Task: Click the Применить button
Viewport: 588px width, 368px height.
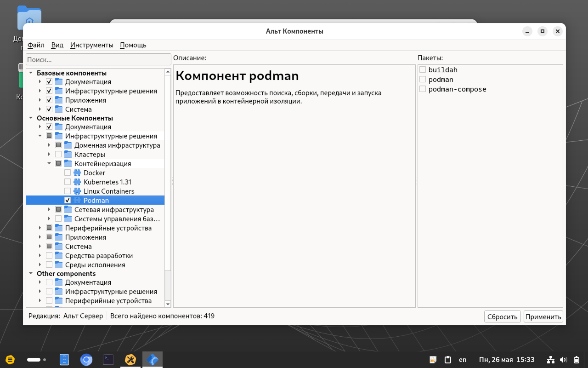Action: (x=543, y=316)
